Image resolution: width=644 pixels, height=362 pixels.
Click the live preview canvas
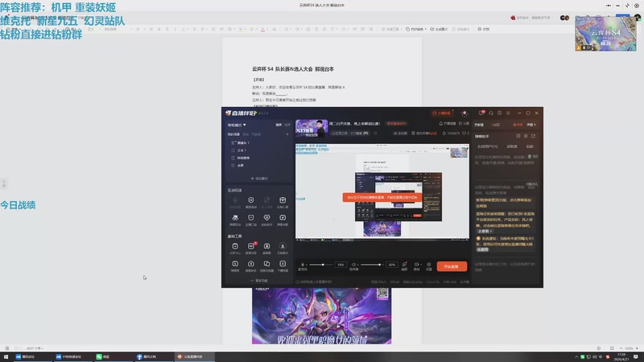[x=382, y=191]
